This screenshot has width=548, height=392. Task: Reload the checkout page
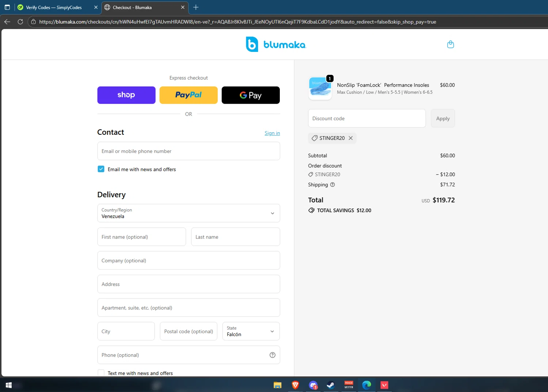point(20,22)
